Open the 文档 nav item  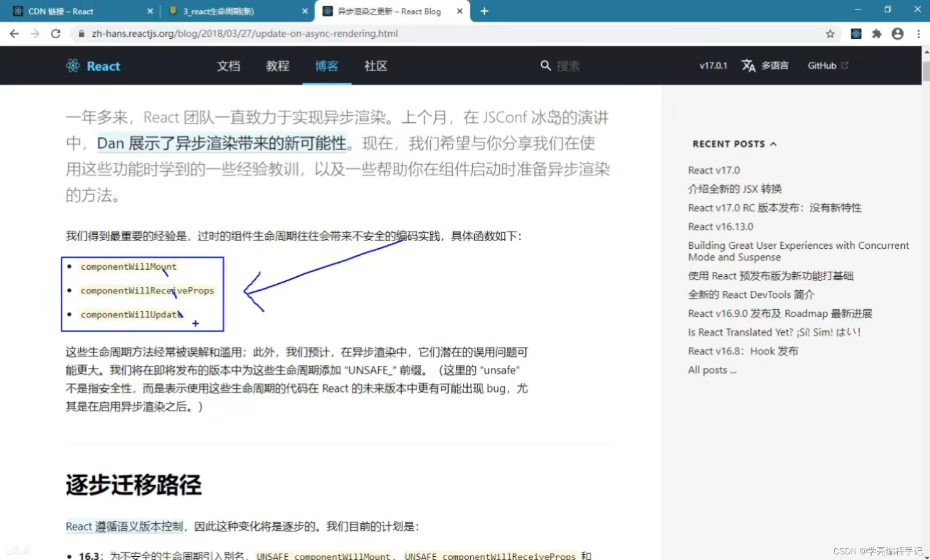pyautogui.click(x=229, y=66)
